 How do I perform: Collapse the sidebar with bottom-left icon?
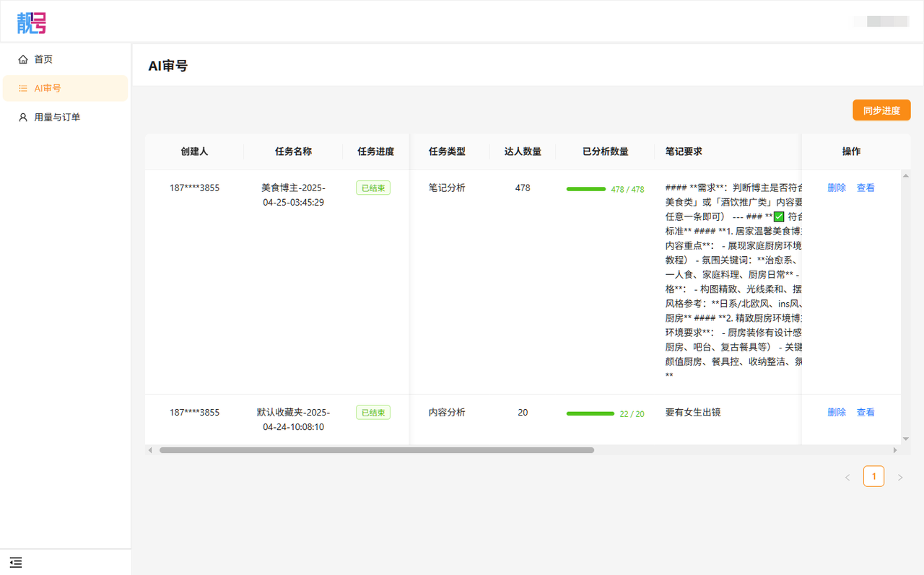(16, 562)
